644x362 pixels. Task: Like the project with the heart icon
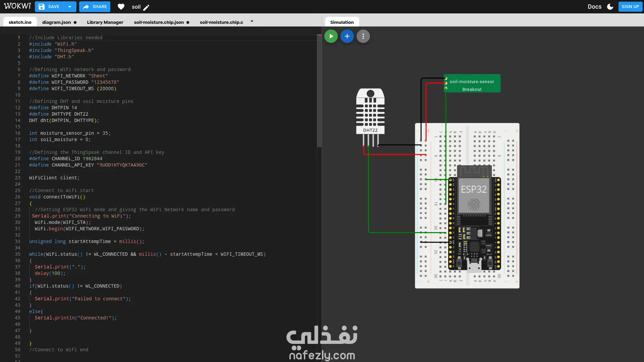(121, 7)
